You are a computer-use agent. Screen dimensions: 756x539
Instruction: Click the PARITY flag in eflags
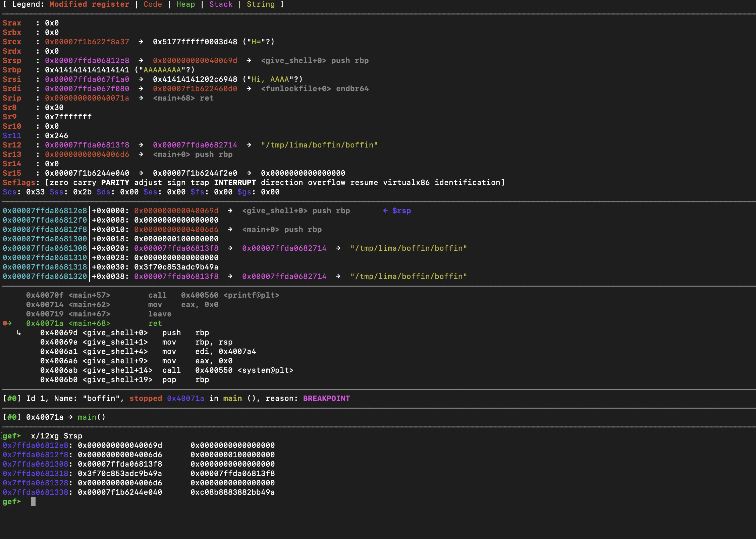click(115, 183)
